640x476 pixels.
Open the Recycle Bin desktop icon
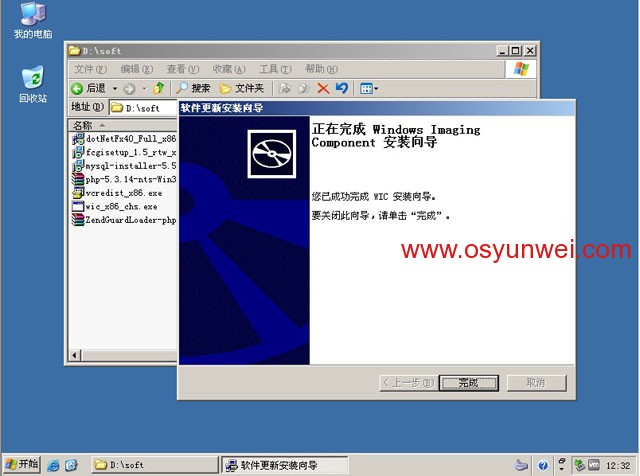tap(33, 85)
